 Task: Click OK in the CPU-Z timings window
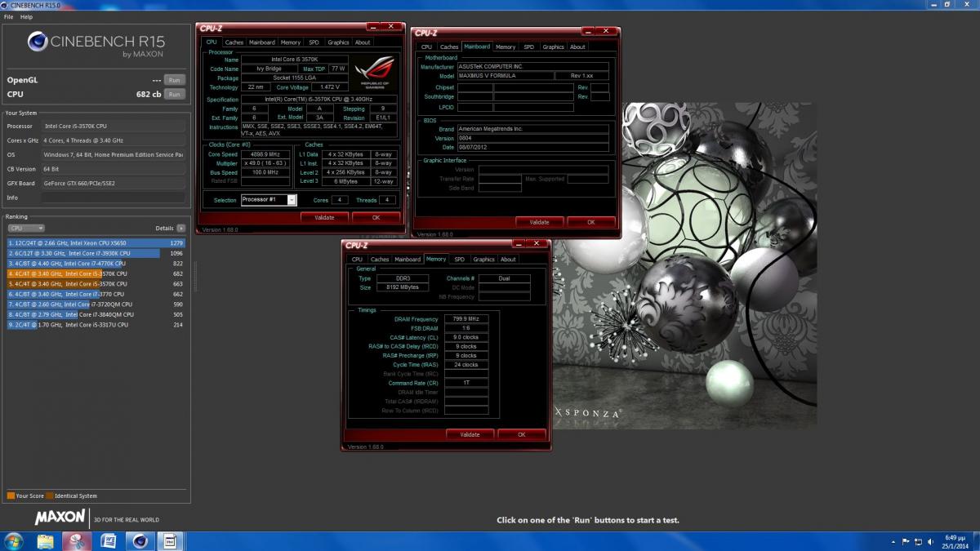tap(521, 434)
